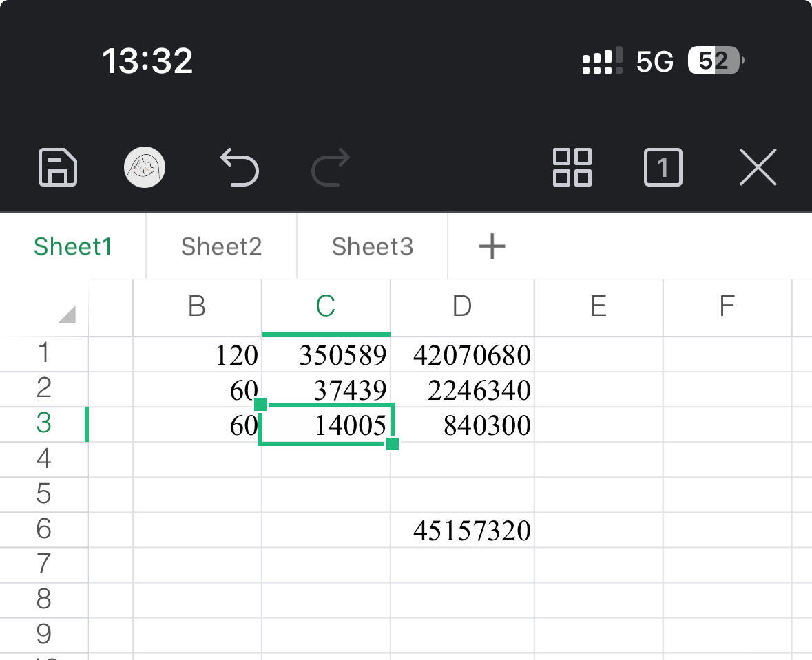Select column F header
812x660 pixels.
coord(727,307)
